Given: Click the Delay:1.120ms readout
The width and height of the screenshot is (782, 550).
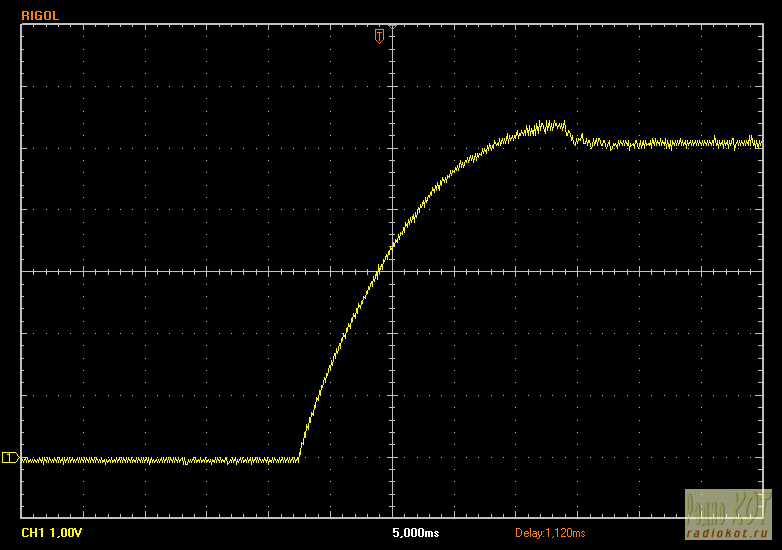Looking at the screenshot, I should (550, 533).
